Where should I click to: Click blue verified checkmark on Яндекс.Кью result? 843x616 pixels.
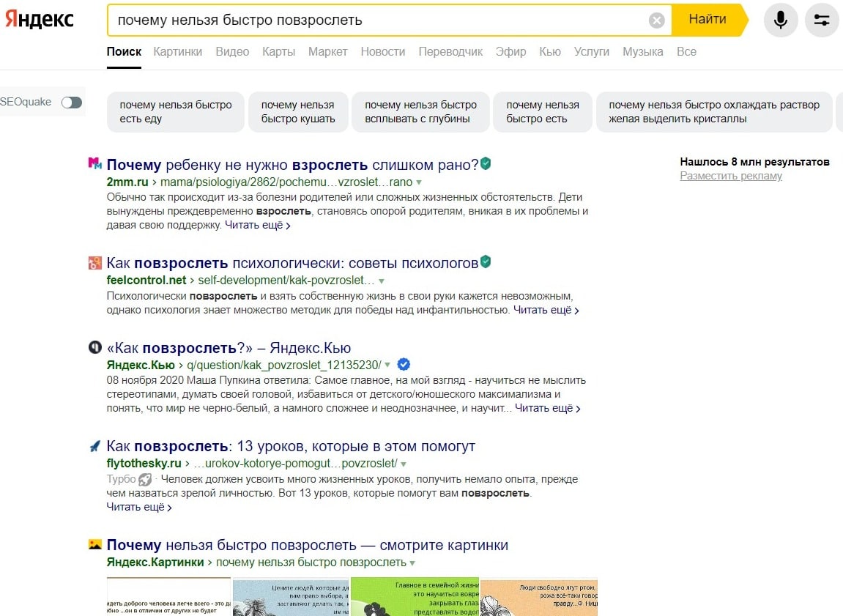pos(404,365)
